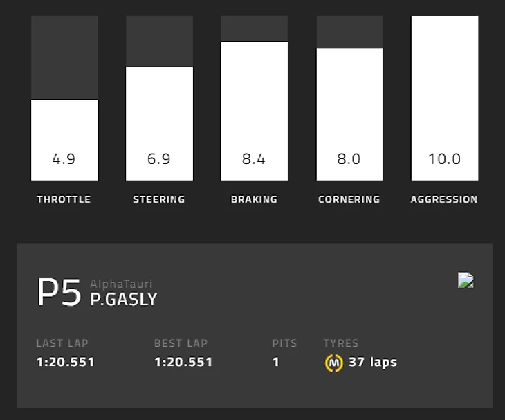Click the time under LAST LAP

pyautogui.click(x=66, y=362)
